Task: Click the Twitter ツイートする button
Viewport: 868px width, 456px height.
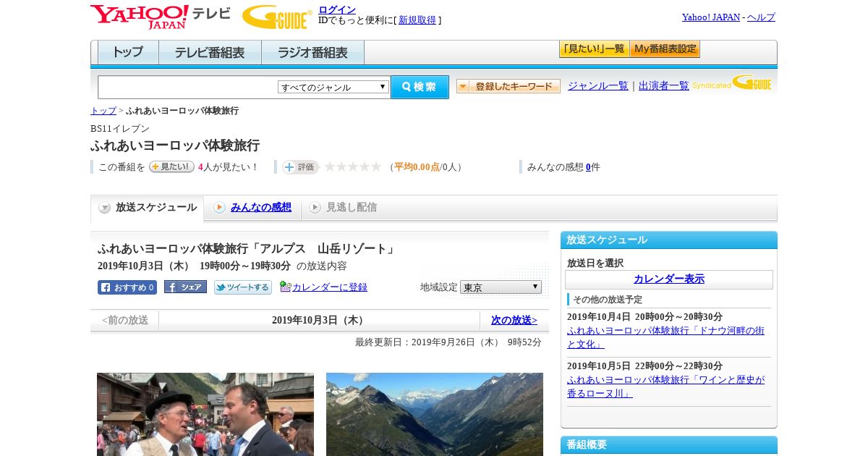Action: (x=243, y=287)
